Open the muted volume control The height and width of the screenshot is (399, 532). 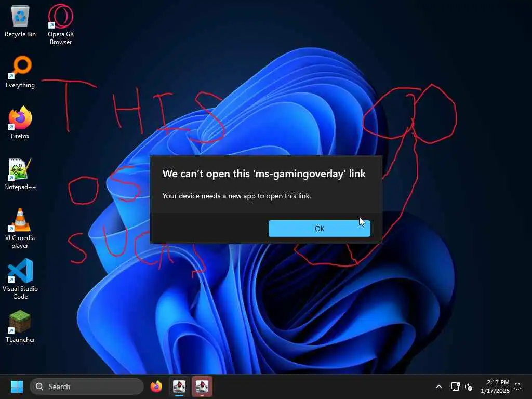tap(469, 387)
